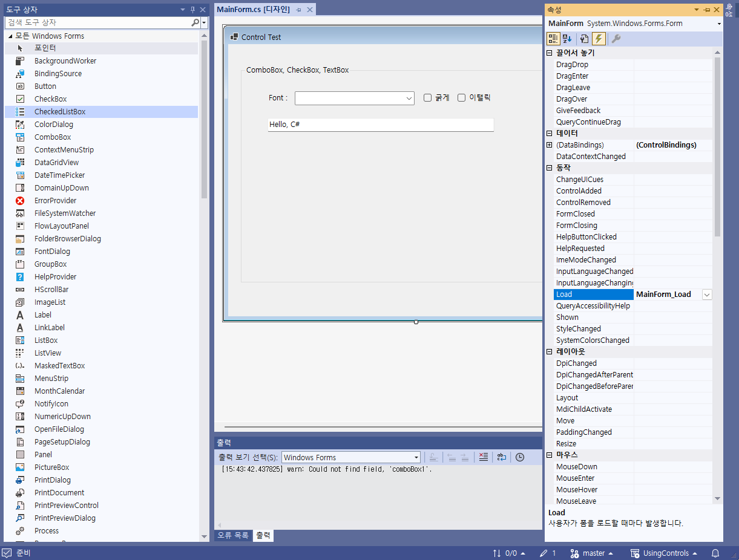The height and width of the screenshot is (560, 739).
Task: Collapse the 데이터 events category
Action: tap(549, 133)
